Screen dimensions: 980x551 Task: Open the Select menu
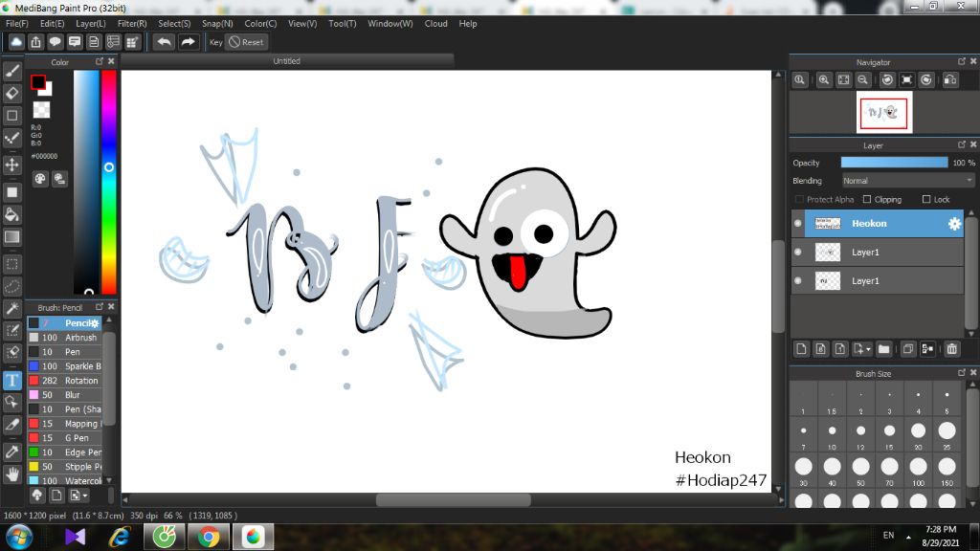pyautogui.click(x=174, y=24)
